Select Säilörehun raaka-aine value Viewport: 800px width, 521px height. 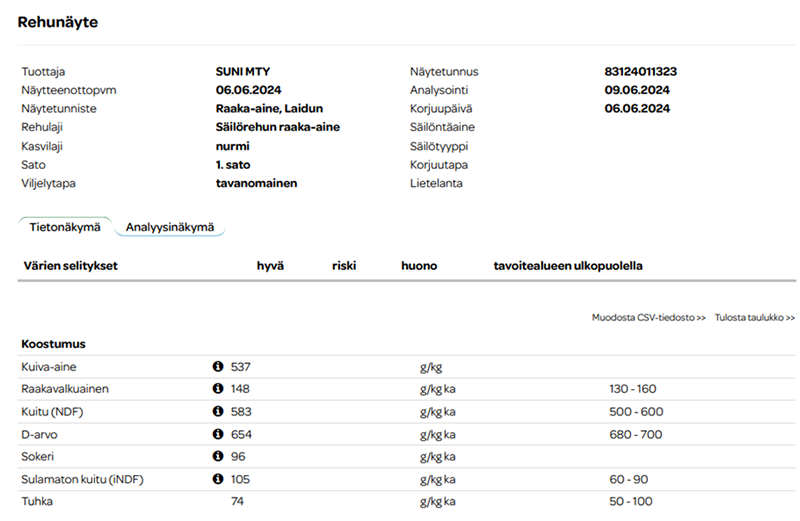(x=278, y=127)
